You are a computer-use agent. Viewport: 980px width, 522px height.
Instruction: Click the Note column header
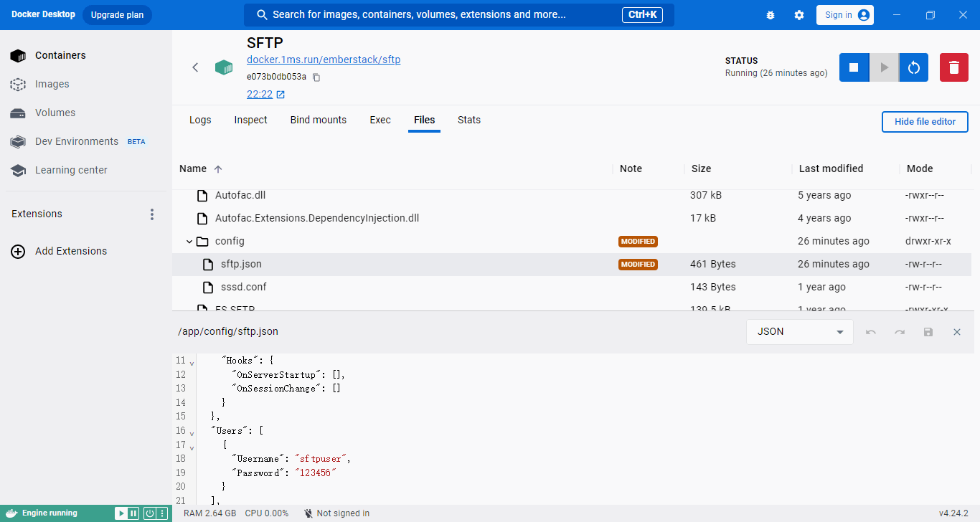coord(631,169)
